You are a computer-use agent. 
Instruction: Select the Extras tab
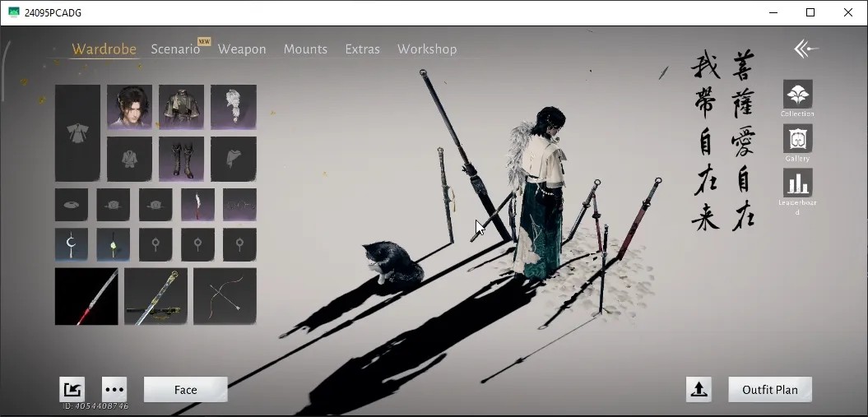click(x=363, y=49)
